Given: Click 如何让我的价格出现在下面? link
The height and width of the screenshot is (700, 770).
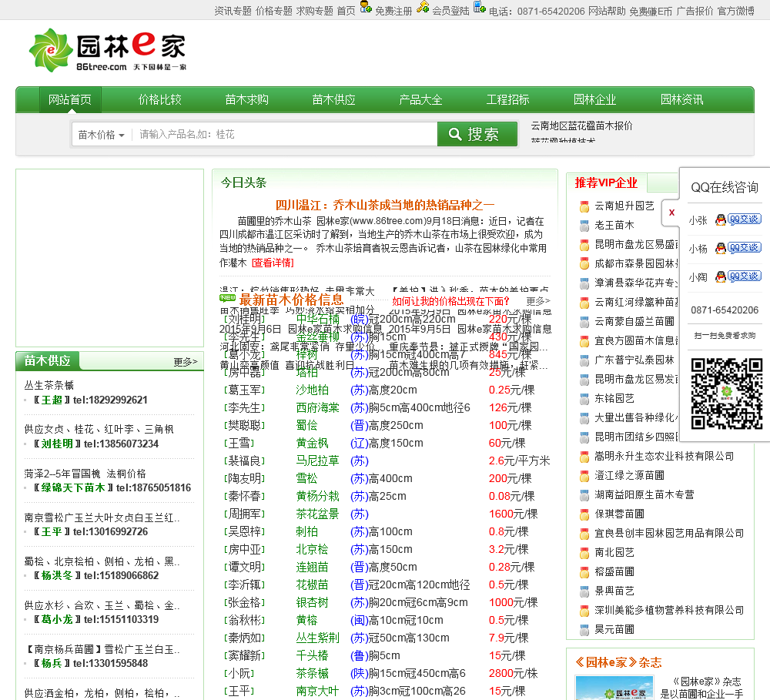Looking at the screenshot, I should (450, 301).
